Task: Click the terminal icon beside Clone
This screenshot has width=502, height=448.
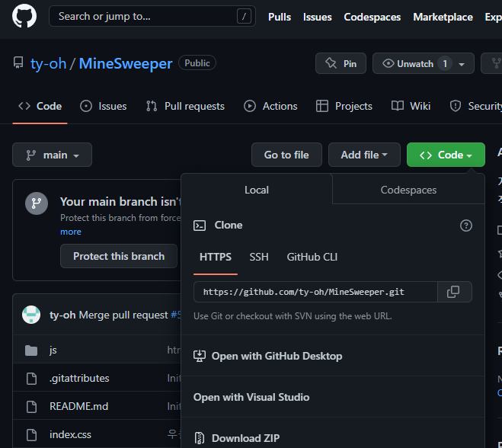Action: [x=200, y=226]
